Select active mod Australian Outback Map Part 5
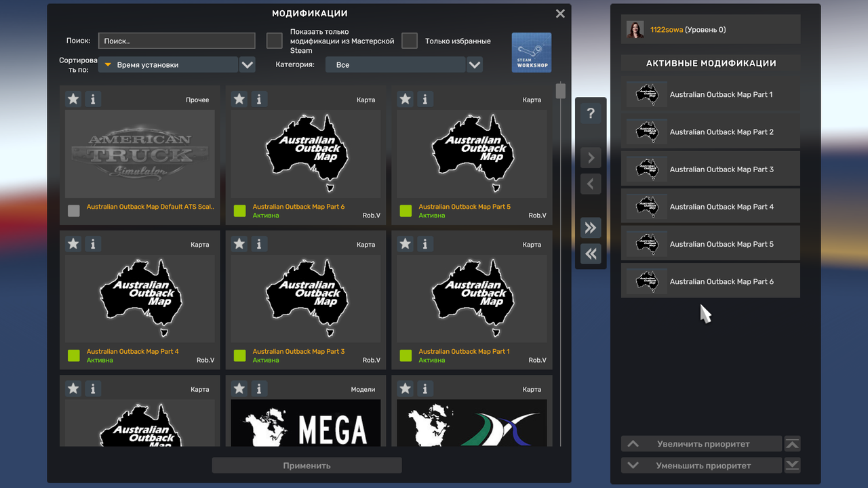 711,243
